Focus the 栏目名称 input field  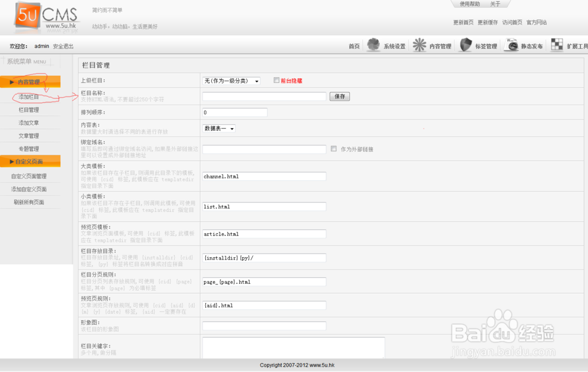pyautogui.click(x=265, y=97)
